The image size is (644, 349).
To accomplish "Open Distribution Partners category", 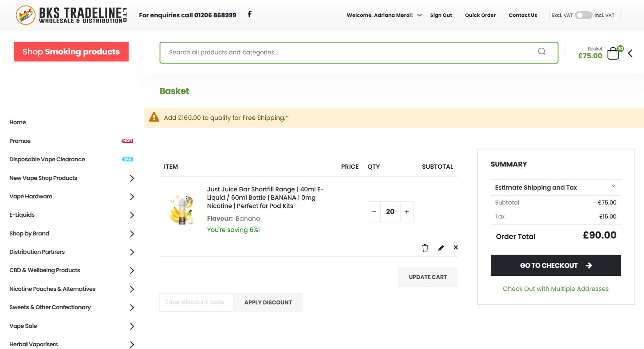I will [x=37, y=252].
